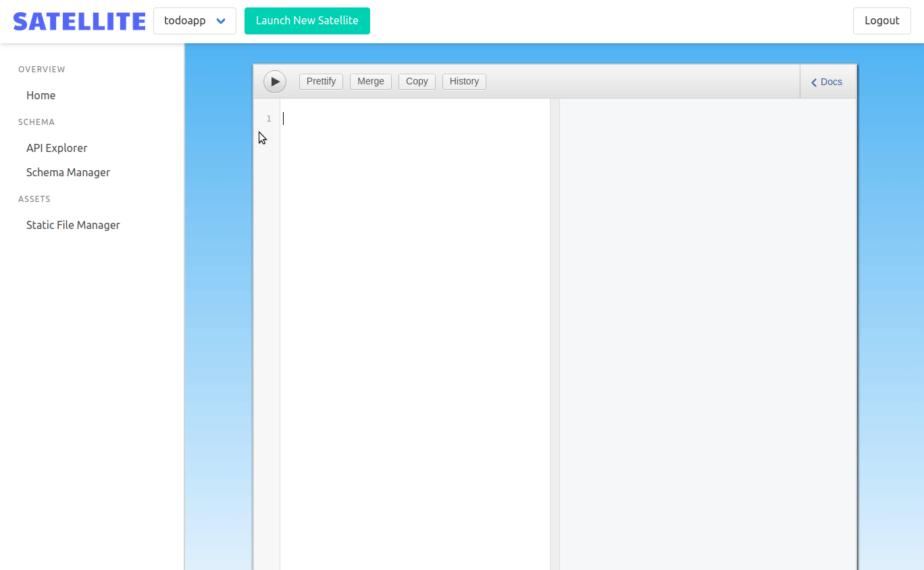The width and height of the screenshot is (924, 570).
Task: Expand the Docs panel
Action: (827, 82)
